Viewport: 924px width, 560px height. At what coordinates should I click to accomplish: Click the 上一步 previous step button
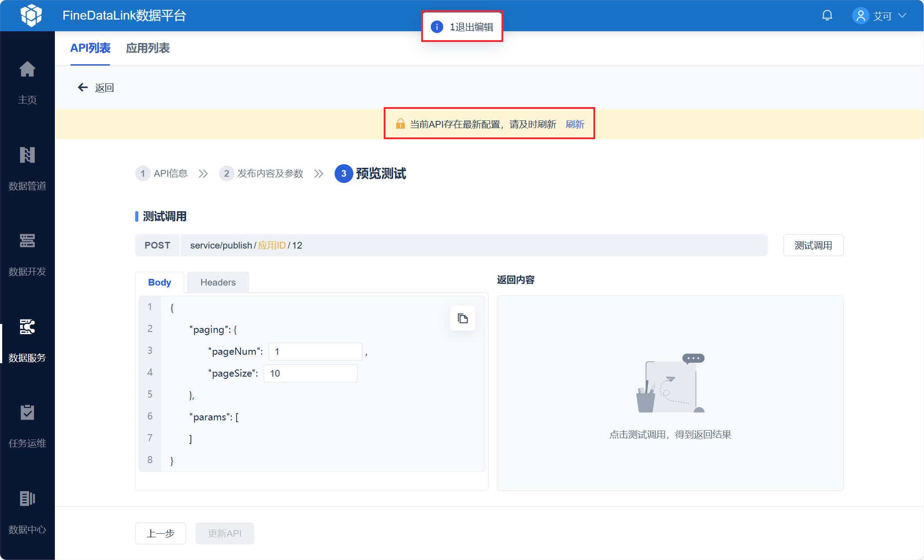161,533
